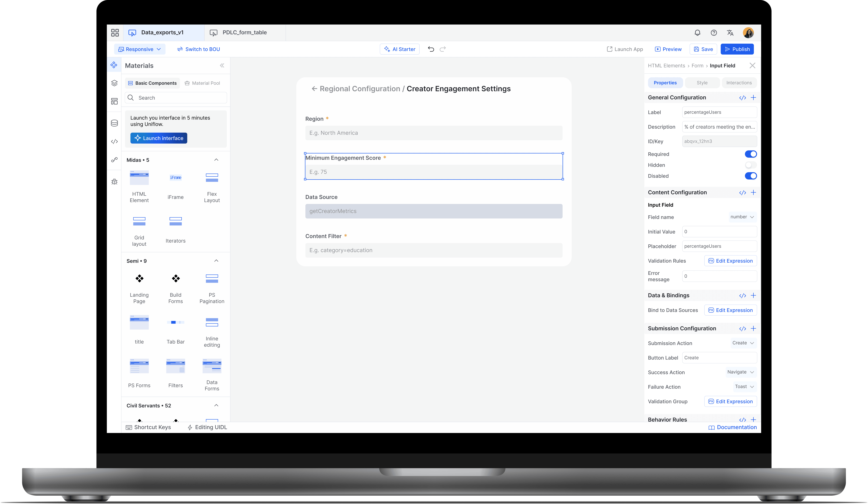Open the debug bug icon in sidebar

pos(114,182)
